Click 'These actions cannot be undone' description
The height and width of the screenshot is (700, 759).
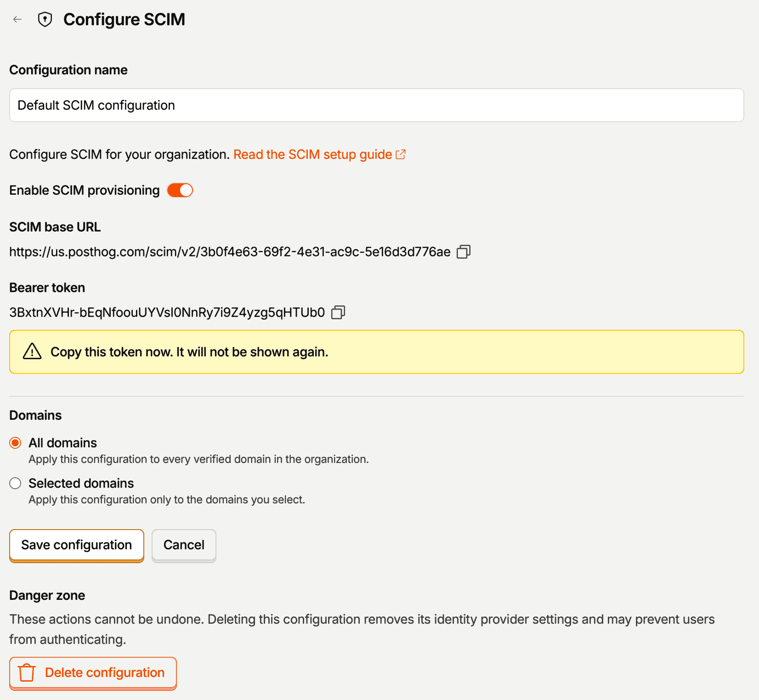click(x=362, y=629)
